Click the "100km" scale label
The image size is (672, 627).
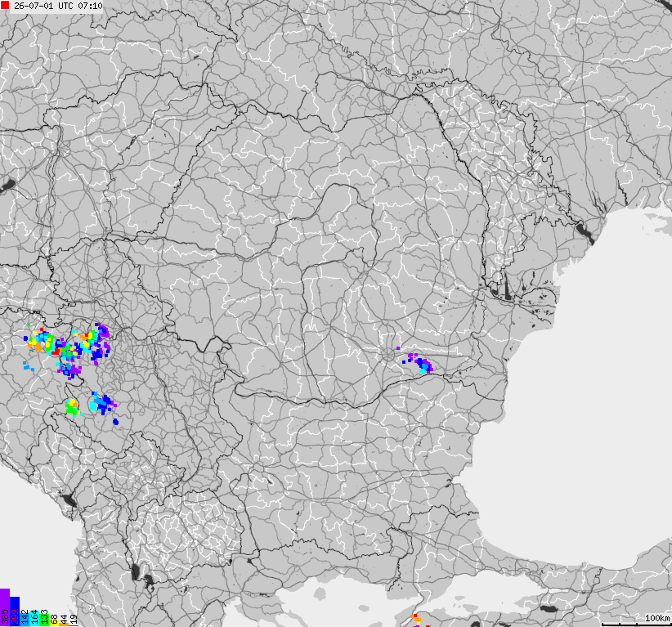pos(657,618)
